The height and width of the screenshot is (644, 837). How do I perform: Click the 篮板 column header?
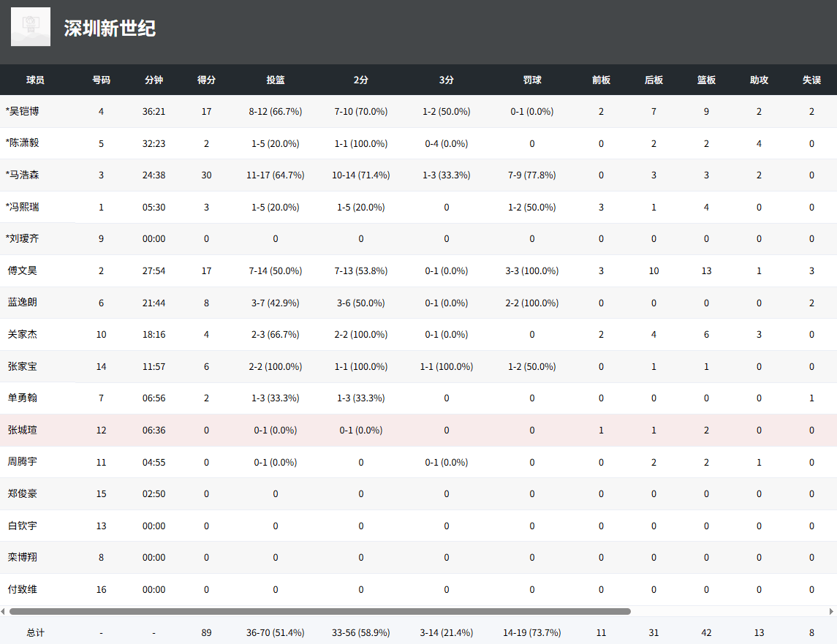(706, 80)
